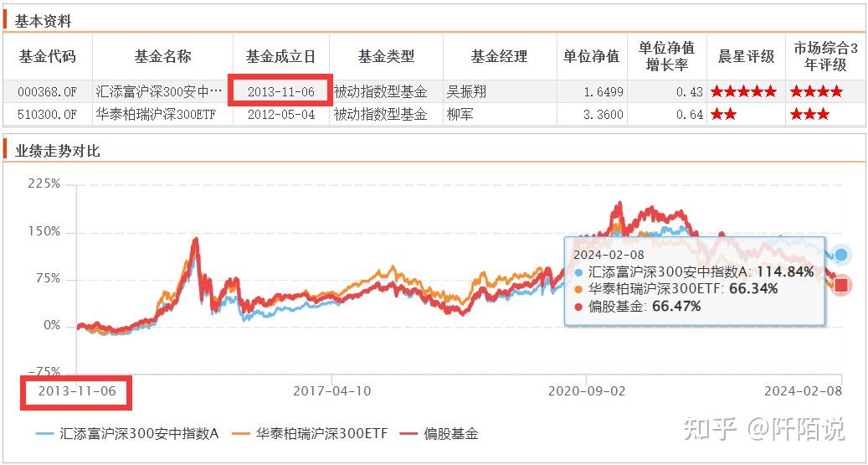Click the 业绩走势对比 section heading
Image resolution: width=868 pixels, height=465 pixels.
click(58, 151)
